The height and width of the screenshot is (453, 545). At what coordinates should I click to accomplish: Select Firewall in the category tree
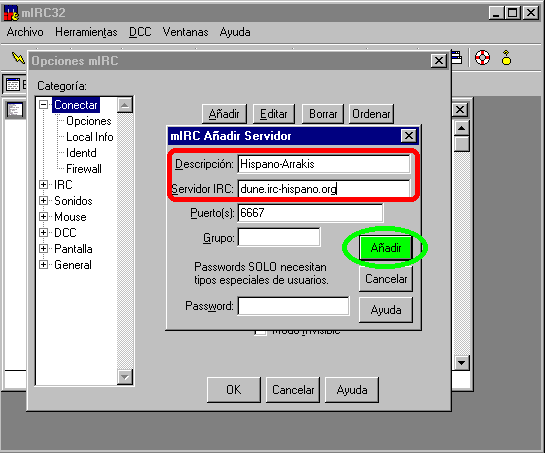[84, 169]
